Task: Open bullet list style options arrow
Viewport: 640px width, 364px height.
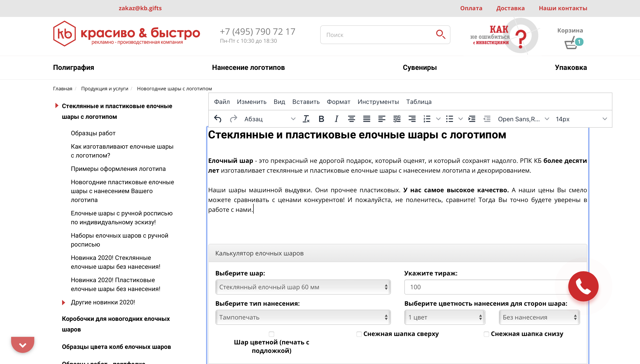Action: (x=460, y=119)
